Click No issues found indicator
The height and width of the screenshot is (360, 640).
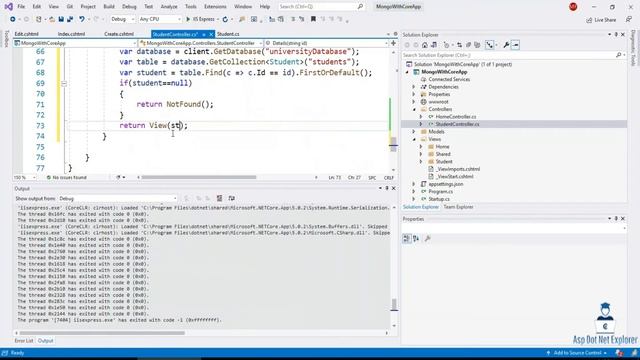pyautogui.click(x=66, y=178)
